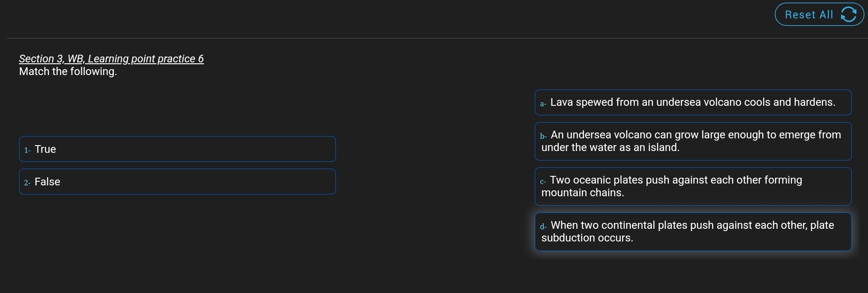This screenshot has width=868, height=293.
Task: Click the word True in the first box
Action: (x=45, y=149)
